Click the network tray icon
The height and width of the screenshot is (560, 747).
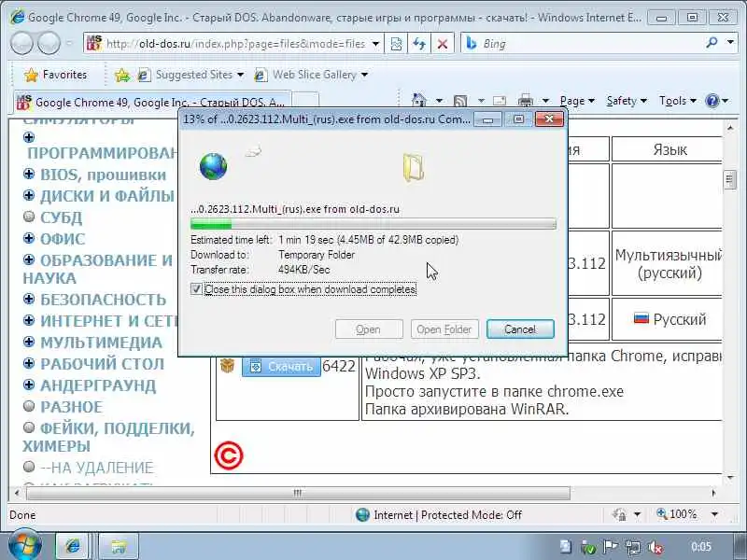click(633, 547)
